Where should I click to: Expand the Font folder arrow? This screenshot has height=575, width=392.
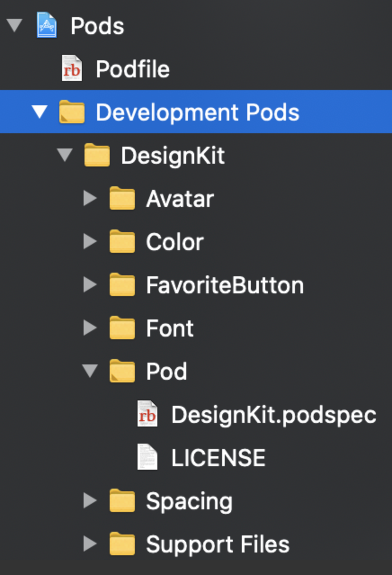[x=90, y=328]
